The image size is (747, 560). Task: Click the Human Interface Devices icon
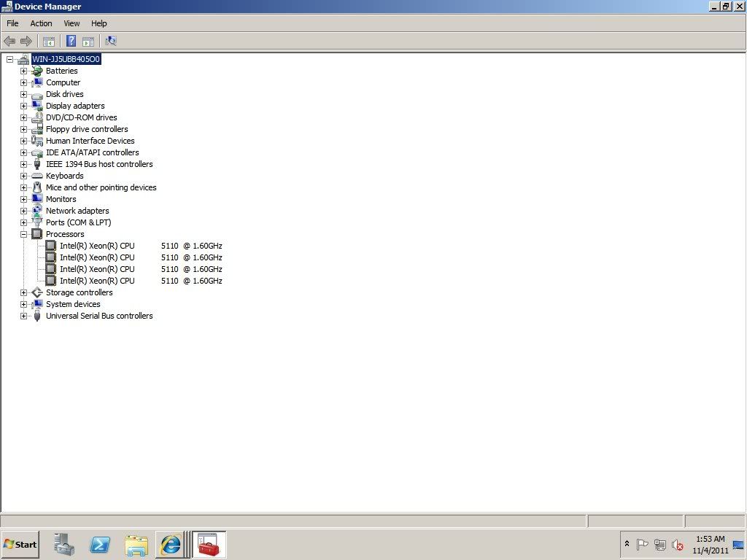coord(36,141)
